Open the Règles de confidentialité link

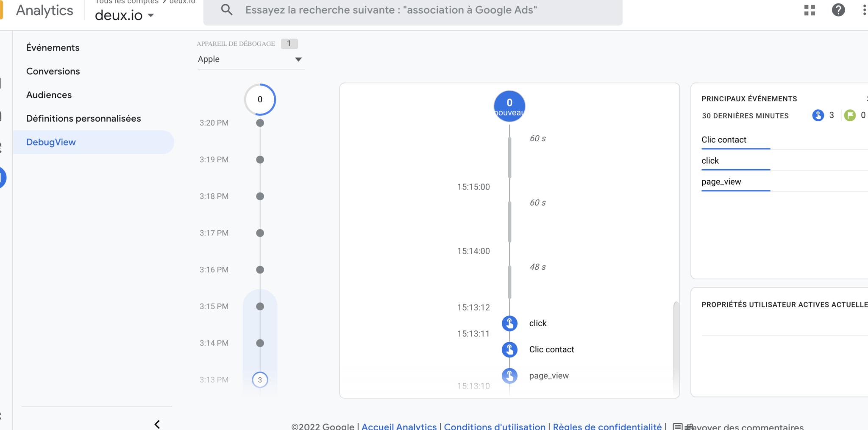(x=607, y=427)
